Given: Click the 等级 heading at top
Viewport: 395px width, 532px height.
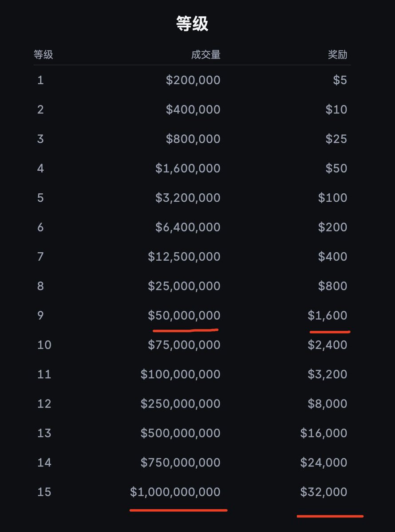Looking at the screenshot, I should click(x=192, y=24).
